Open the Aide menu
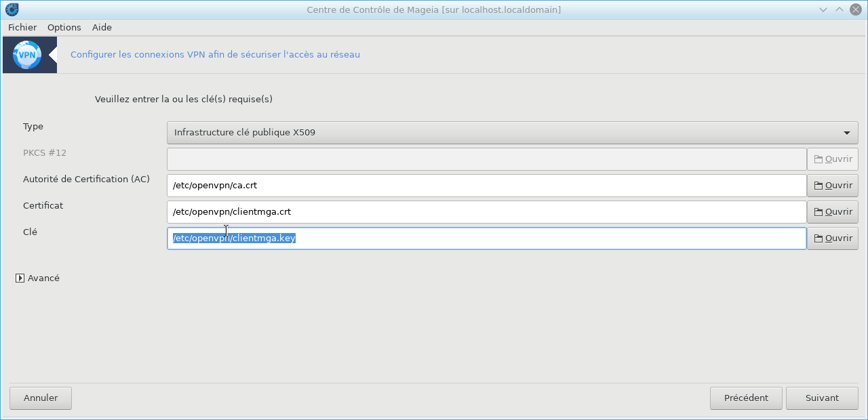The height and width of the screenshot is (420, 868). tap(102, 27)
